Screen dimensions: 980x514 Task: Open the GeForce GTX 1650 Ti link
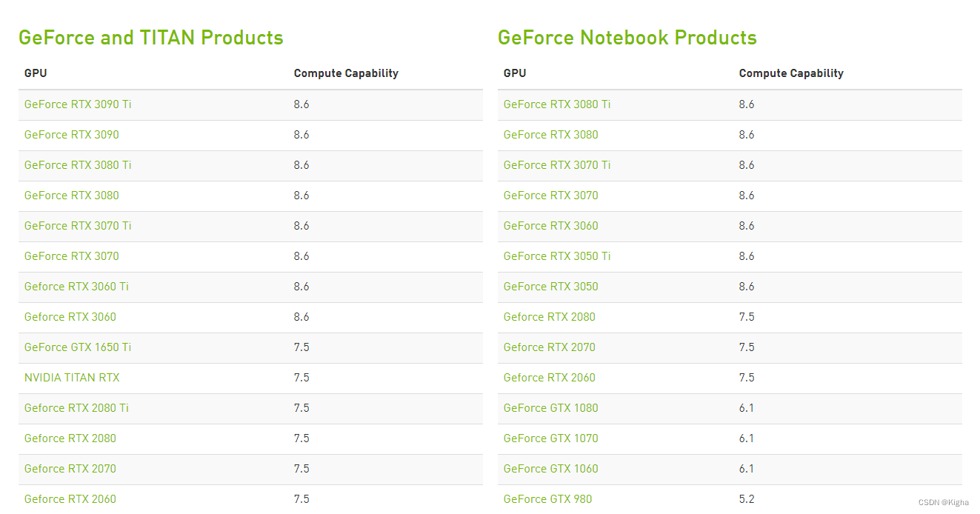78,347
